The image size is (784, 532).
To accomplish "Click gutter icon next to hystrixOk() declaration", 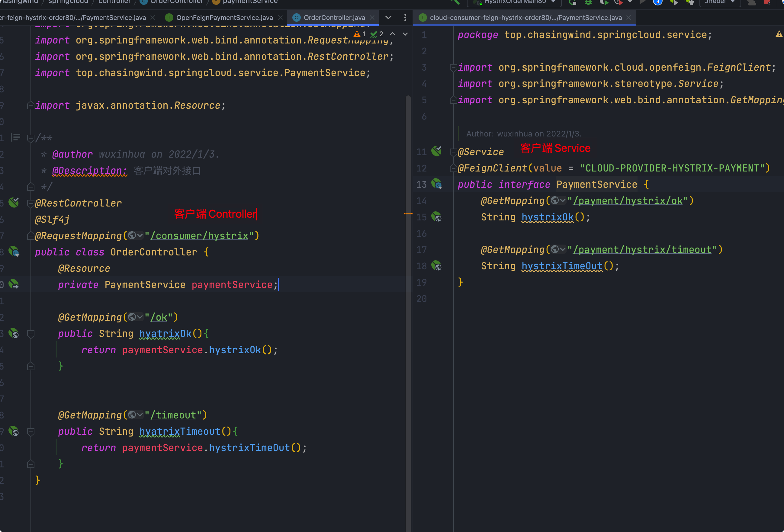I will click(437, 217).
